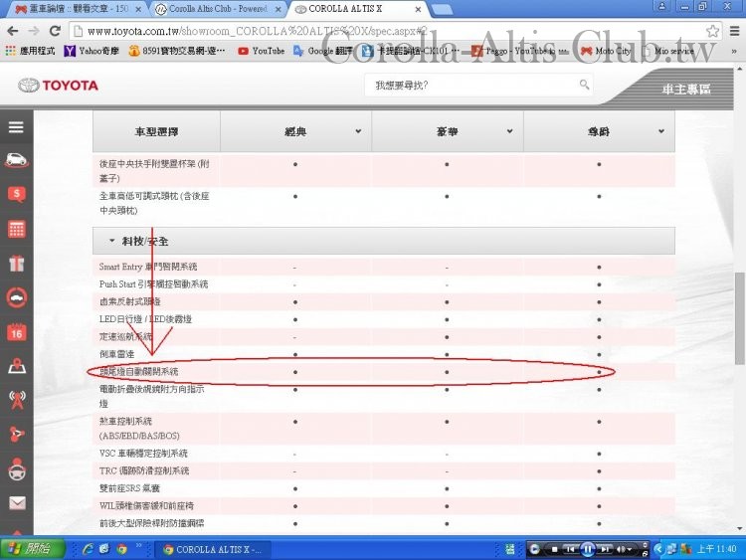
Task: Click the car showroom sidebar icon
Action: point(16,160)
